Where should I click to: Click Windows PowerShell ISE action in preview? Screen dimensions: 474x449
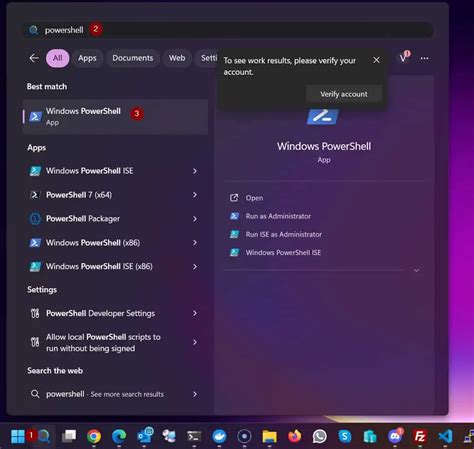click(x=283, y=253)
